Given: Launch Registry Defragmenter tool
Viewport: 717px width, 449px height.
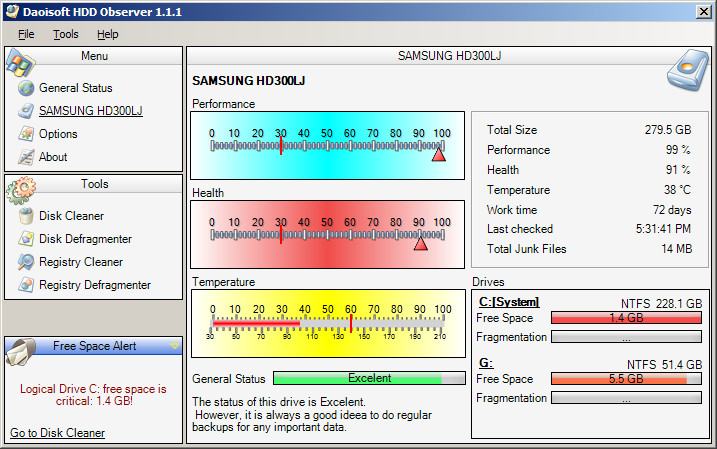Looking at the screenshot, I should (x=95, y=285).
